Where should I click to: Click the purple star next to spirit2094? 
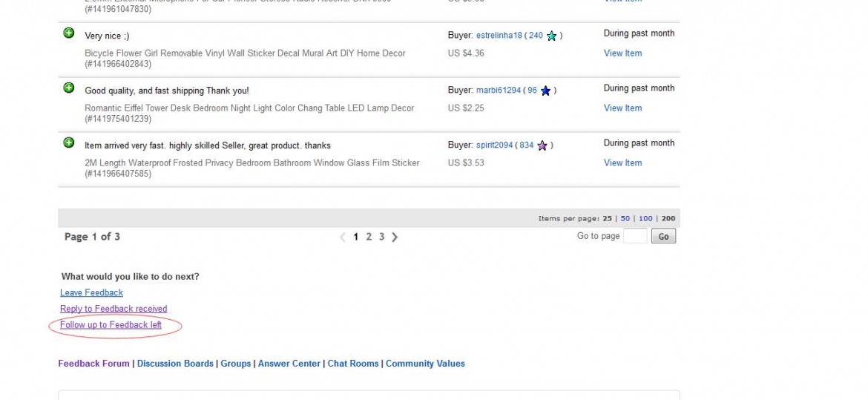(542, 146)
